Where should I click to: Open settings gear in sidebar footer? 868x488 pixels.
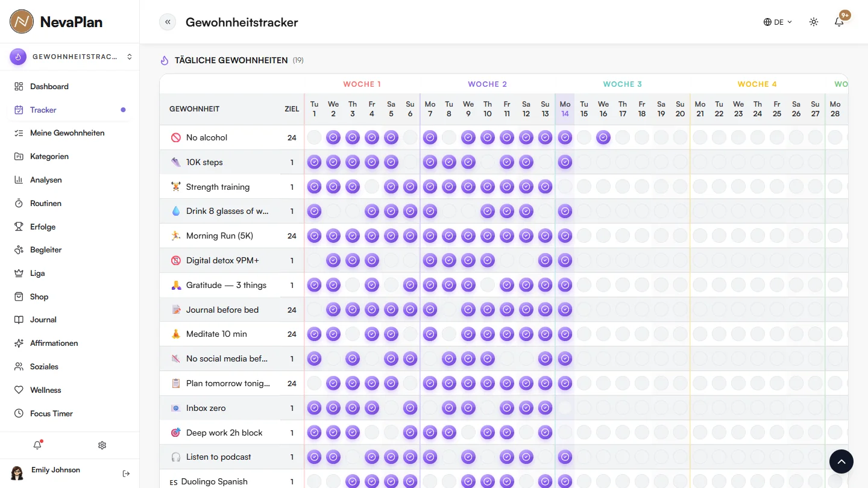click(102, 445)
